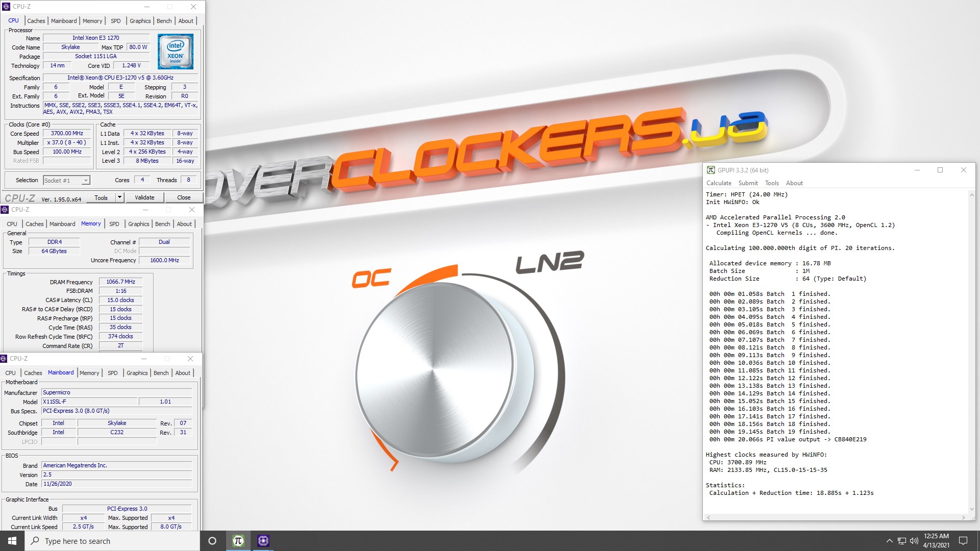Click the taskbar search input field
This screenshot has height=551, width=980.
(x=112, y=541)
